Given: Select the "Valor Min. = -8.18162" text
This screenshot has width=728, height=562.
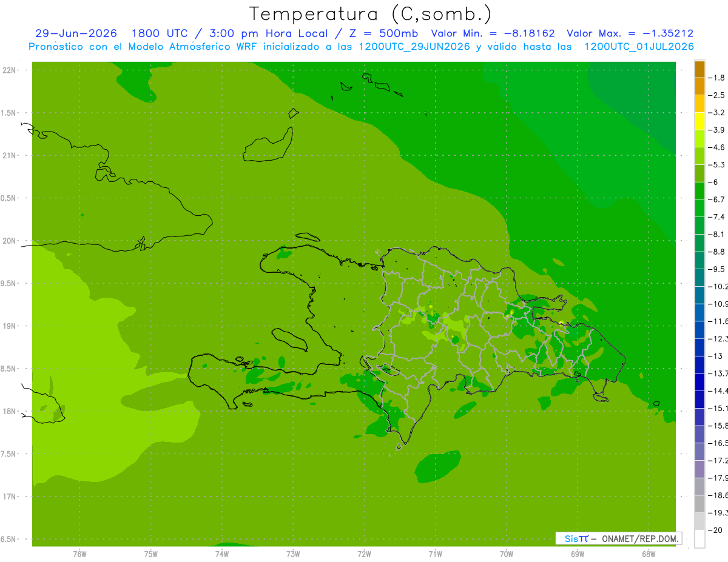Looking at the screenshot, I should (x=493, y=33).
